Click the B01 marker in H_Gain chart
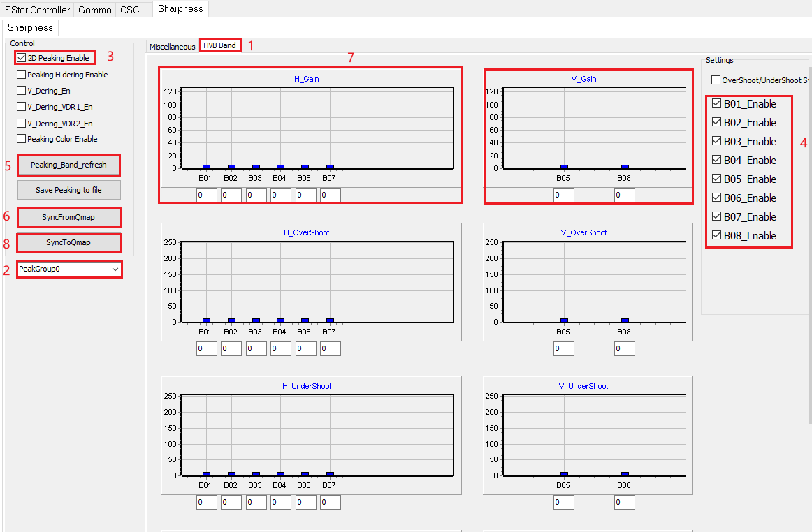Screen dimensions: 812x532 (x=207, y=167)
